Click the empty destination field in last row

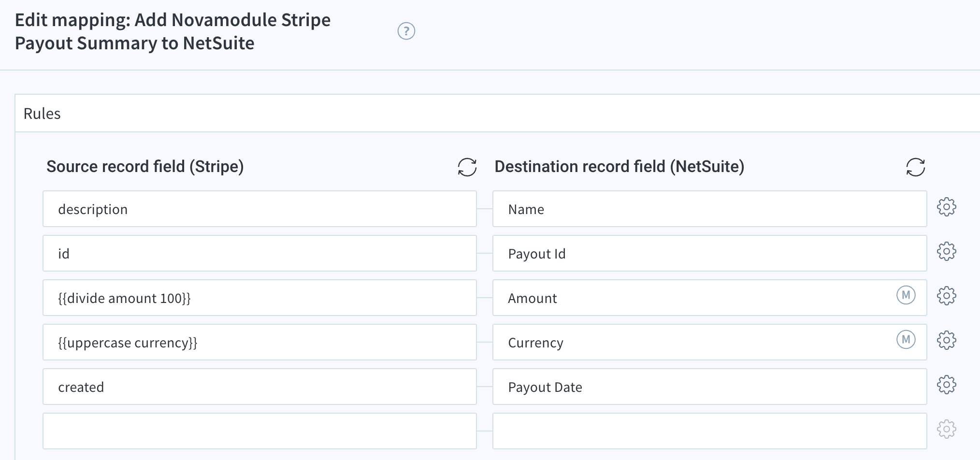click(x=710, y=431)
